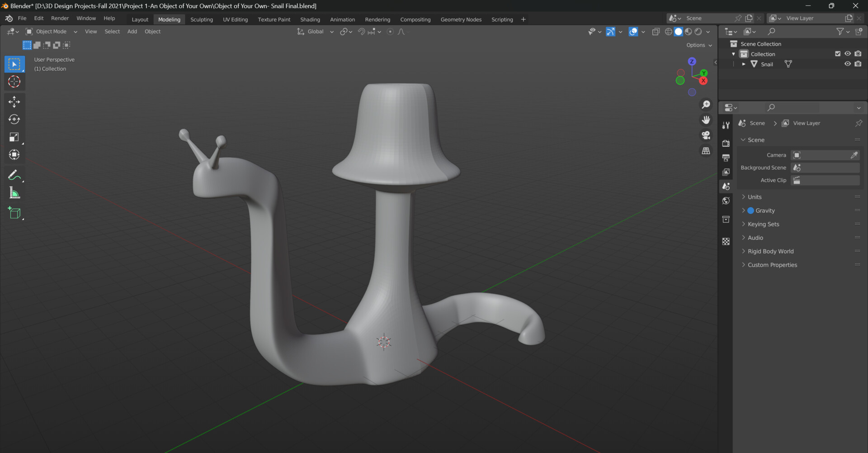
Task: Switch to orthographic/perspective grid view
Action: click(x=706, y=151)
